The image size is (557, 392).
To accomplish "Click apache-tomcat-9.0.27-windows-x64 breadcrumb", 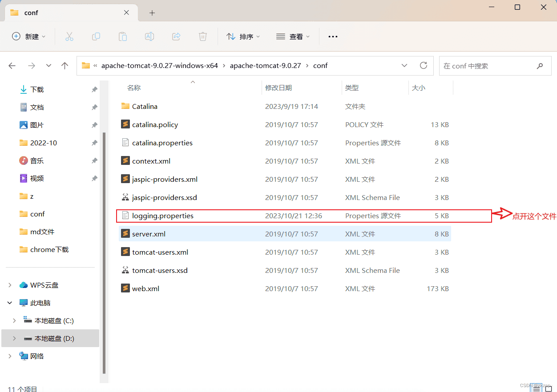I will click(160, 65).
